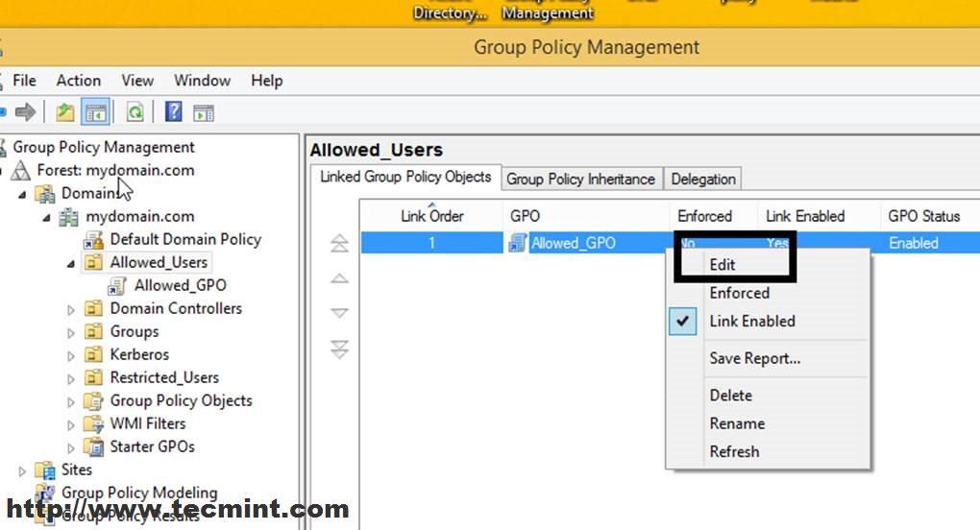Open the Help question mark icon

(x=173, y=111)
